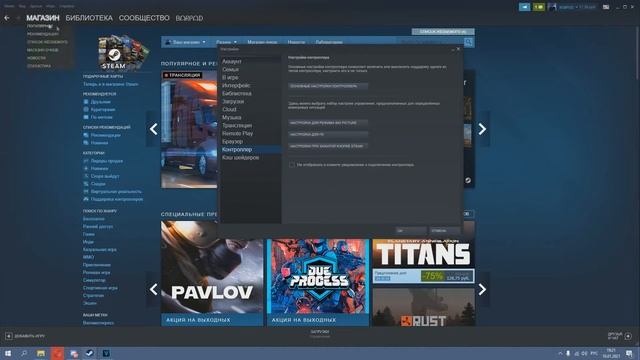The image size is (640, 360).
Task: Click the plus icon next to Добавить игру
Action: coord(9,336)
